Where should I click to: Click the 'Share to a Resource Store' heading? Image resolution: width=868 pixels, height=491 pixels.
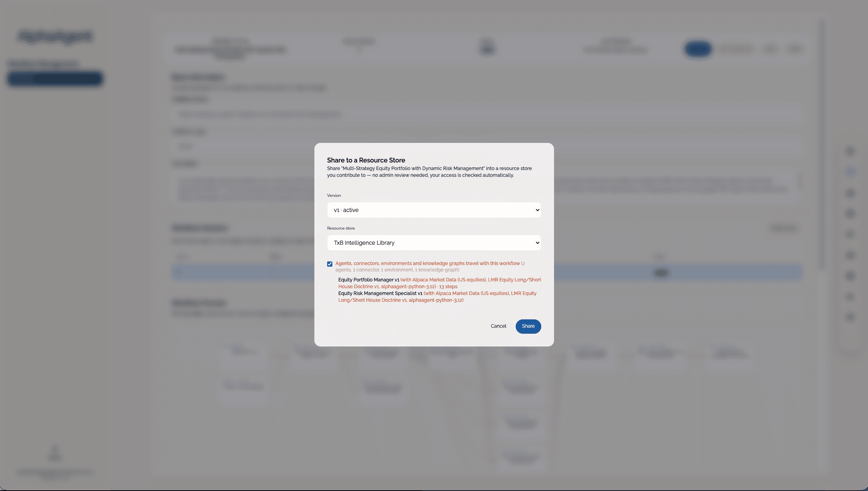(366, 160)
